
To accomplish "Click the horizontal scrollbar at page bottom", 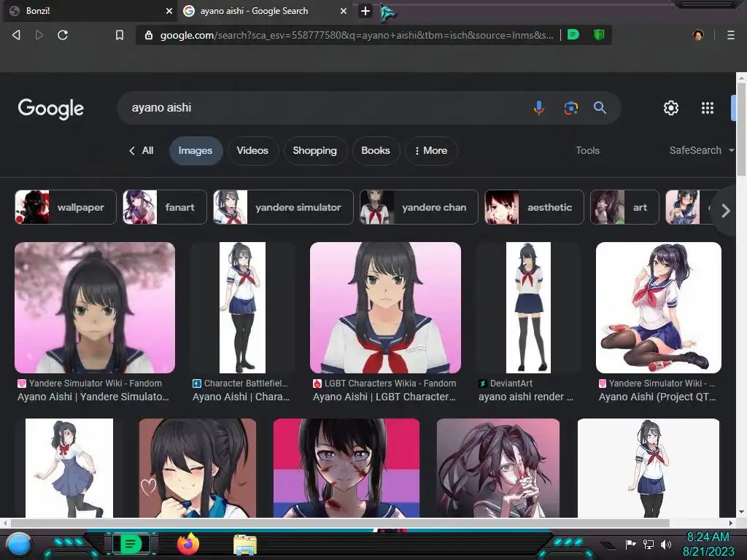I will click(x=340, y=523).
